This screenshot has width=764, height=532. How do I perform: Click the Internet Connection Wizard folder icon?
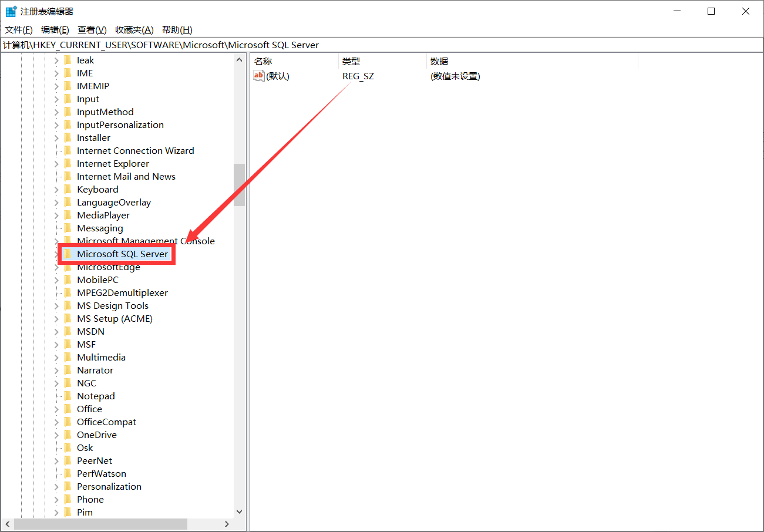tap(68, 150)
